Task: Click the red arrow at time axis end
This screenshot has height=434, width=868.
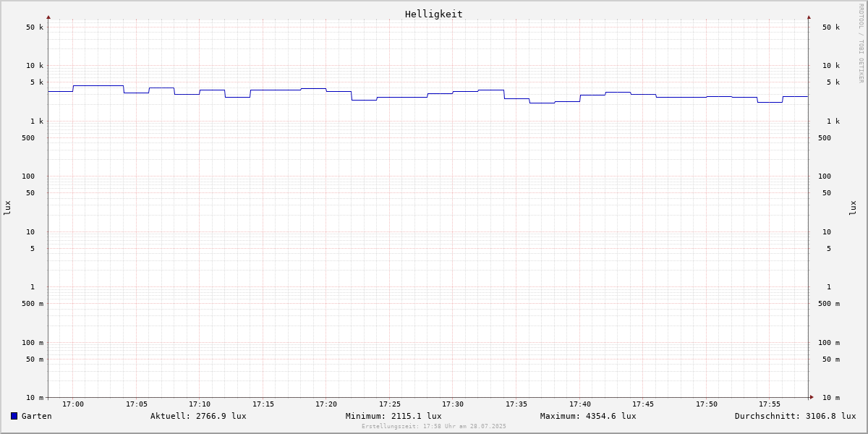Action: 812,397
